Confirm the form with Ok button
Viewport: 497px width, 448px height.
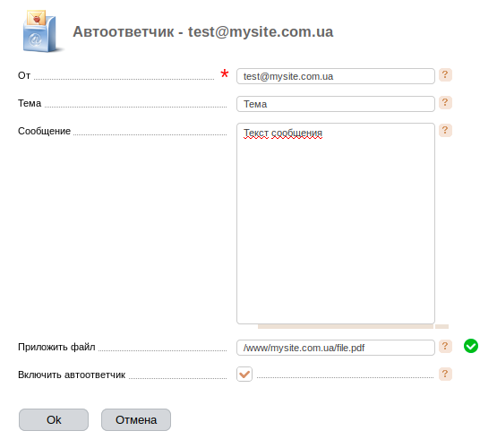click(54, 420)
